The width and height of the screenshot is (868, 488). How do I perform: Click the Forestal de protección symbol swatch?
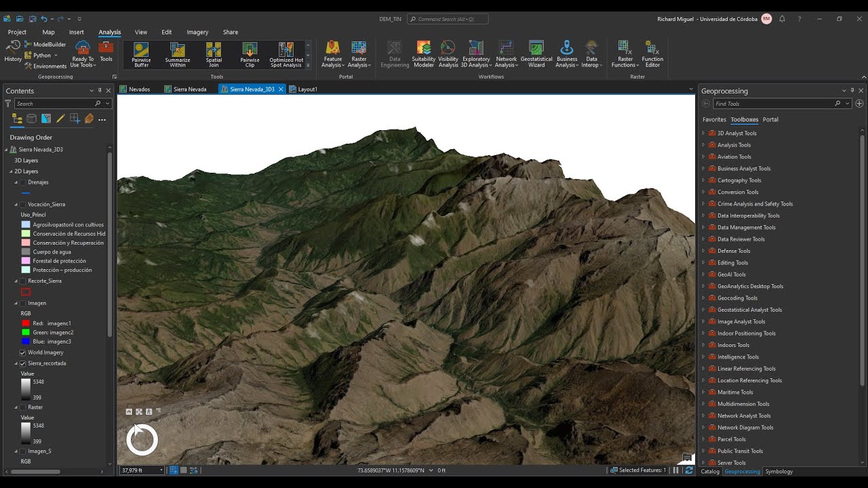point(26,261)
